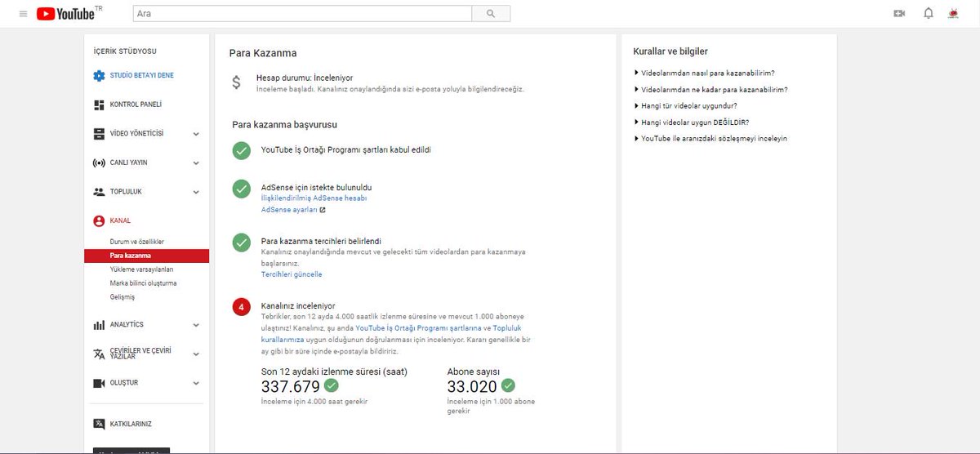
Task: Click the 'Hesap durumu: İnceleniyor' text
Action: pos(305,78)
